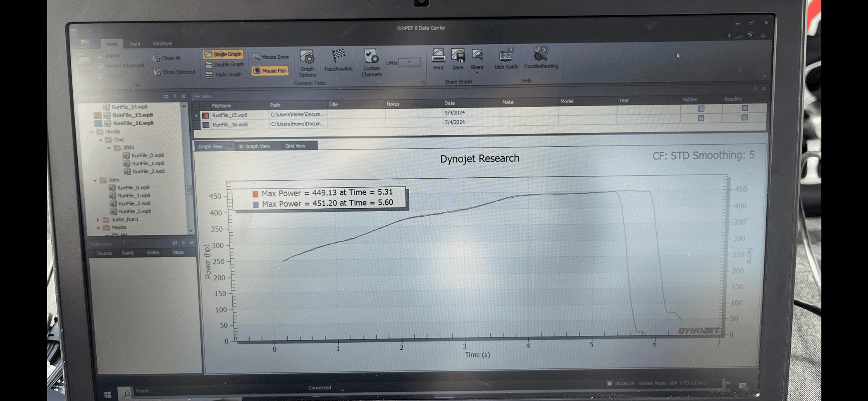Open the Common Tools dialog launcher
Image resolution: width=868 pixels, height=401 pixels.
click(423, 83)
